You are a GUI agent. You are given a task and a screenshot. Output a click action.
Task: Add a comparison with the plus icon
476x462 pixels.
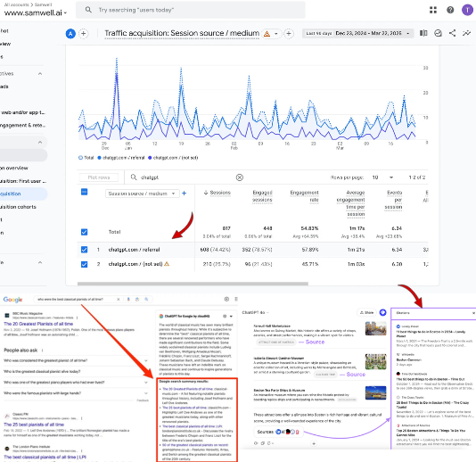(x=84, y=33)
